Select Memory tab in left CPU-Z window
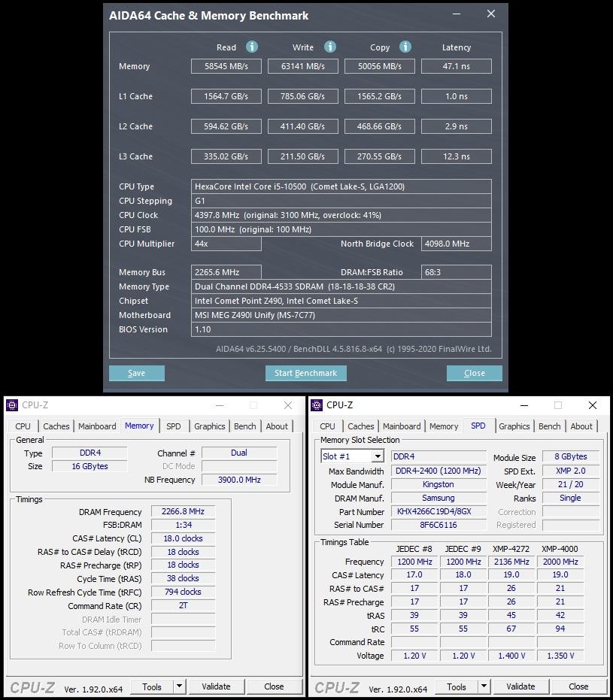The width and height of the screenshot is (613, 700). pyautogui.click(x=139, y=426)
